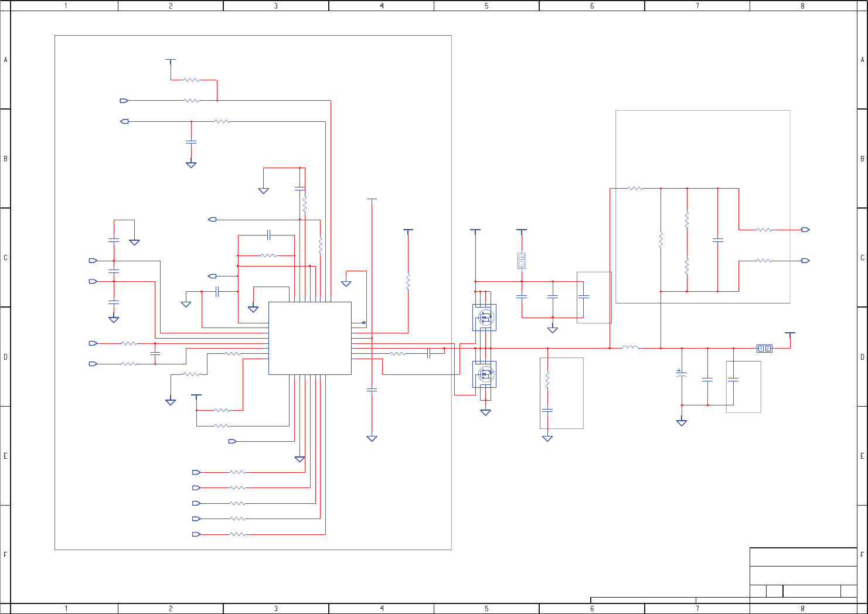Select the large central IC rectangle

click(x=310, y=338)
